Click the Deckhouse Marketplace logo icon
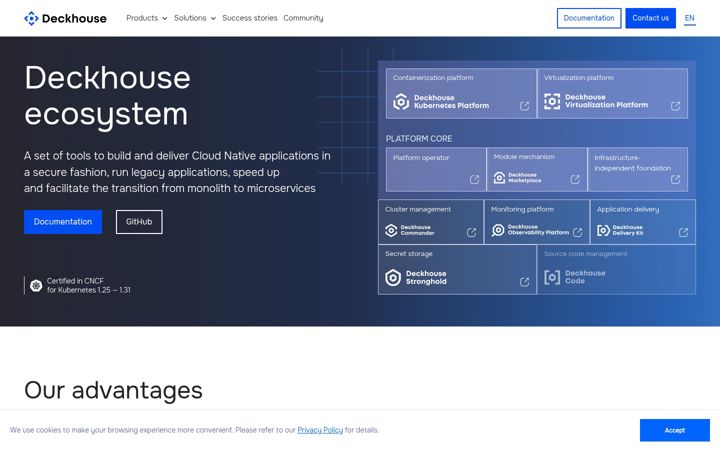The width and height of the screenshot is (720, 450). [499, 178]
